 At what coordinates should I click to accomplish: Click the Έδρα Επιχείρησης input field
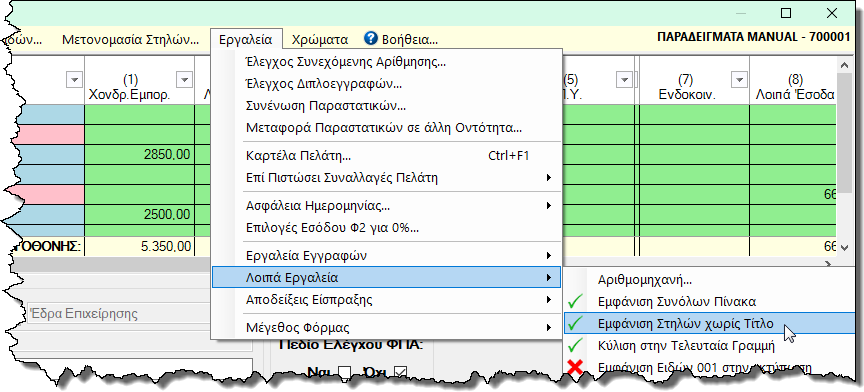(x=116, y=314)
